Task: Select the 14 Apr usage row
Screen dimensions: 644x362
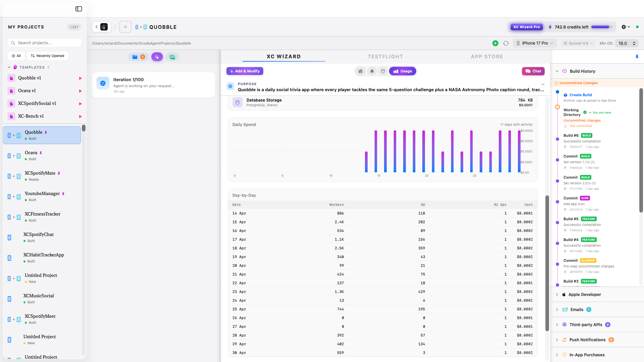Action: click(x=382, y=213)
